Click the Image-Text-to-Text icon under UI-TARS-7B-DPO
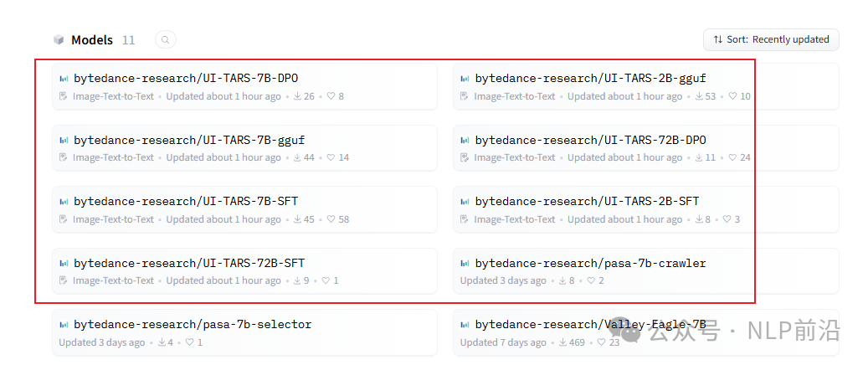 click(64, 96)
